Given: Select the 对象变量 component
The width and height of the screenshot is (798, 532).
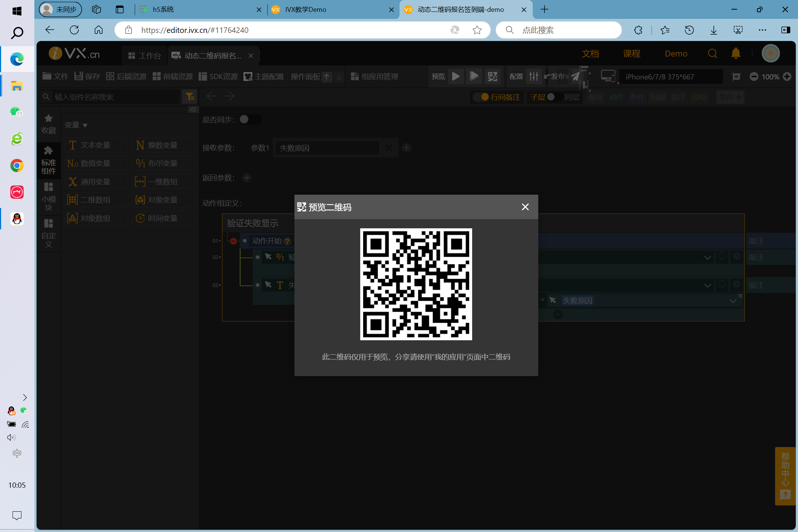Looking at the screenshot, I should point(163,200).
